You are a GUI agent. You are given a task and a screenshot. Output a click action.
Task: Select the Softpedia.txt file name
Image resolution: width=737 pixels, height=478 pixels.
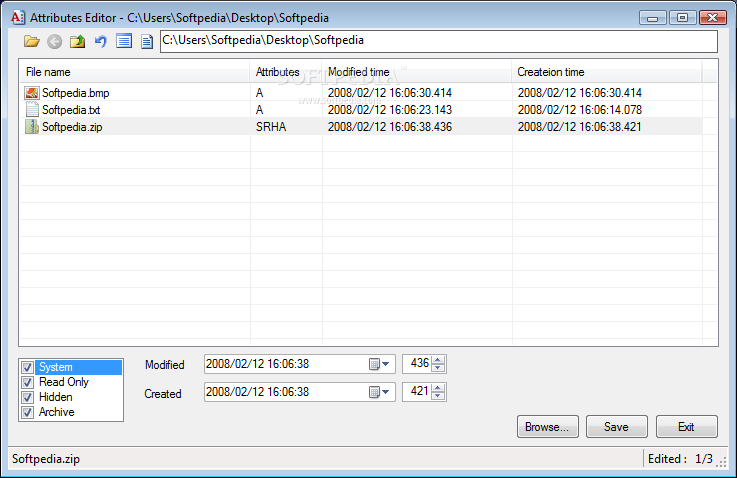click(71, 110)
